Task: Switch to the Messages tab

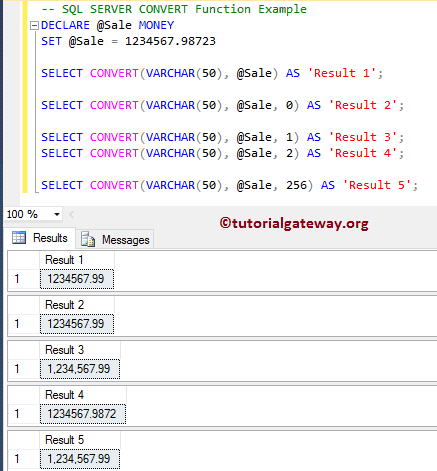Action: [115, 240]
